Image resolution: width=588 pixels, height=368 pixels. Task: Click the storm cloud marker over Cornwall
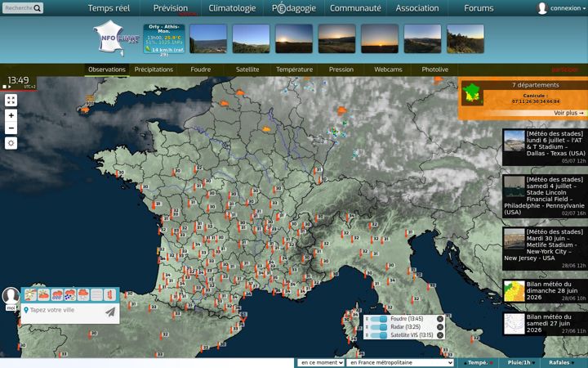85,110
